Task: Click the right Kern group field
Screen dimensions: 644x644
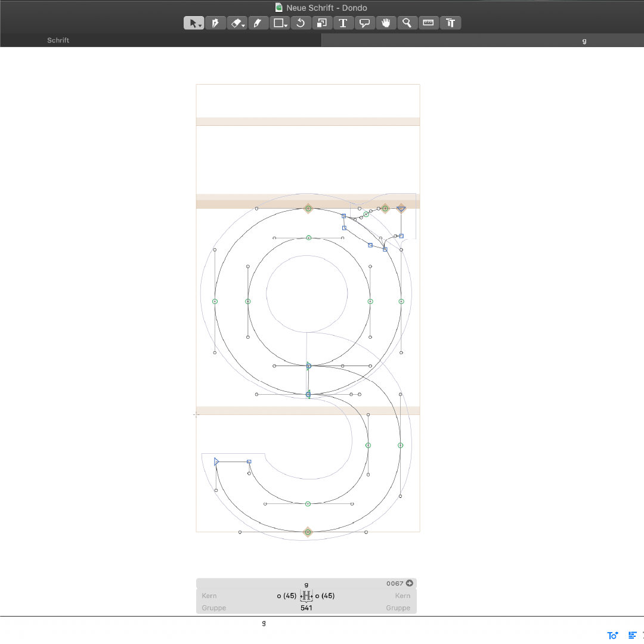Action: (402, 596)
